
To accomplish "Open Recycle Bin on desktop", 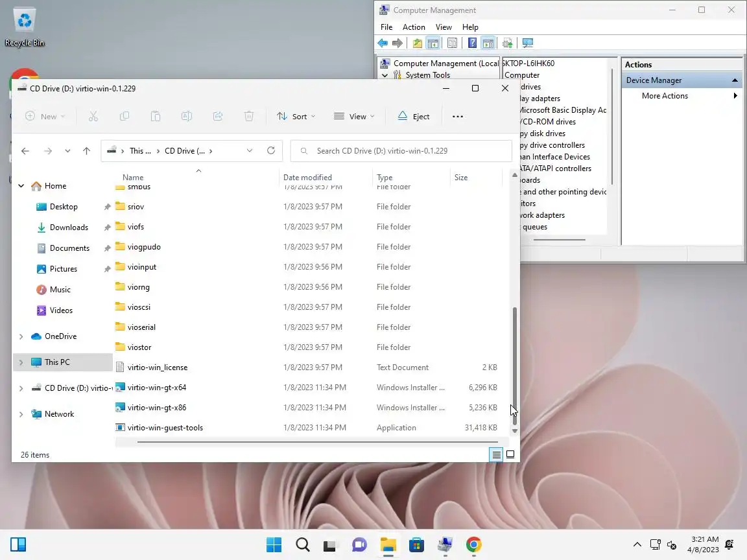I will click(24, 27).
